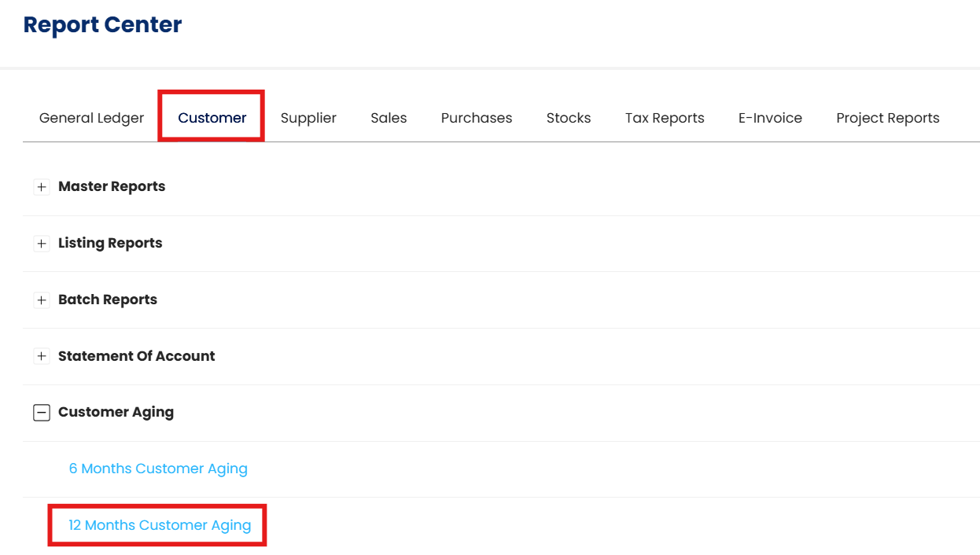Click the plus icon beside Batch Reports
Screen dimensions: 980x555
click(x=42, y=300)
